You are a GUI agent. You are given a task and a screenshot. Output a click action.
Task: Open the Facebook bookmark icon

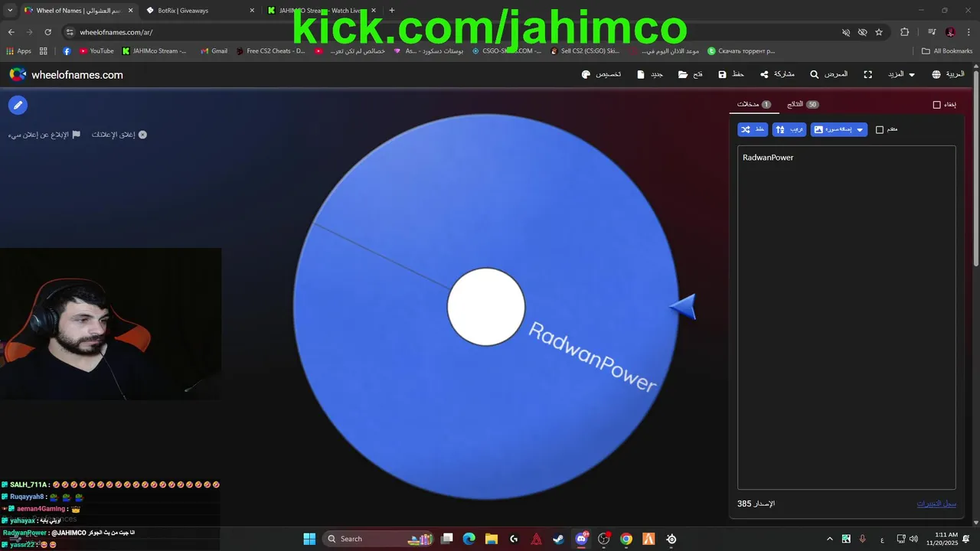pyautogui.click(x=67, y=51)
